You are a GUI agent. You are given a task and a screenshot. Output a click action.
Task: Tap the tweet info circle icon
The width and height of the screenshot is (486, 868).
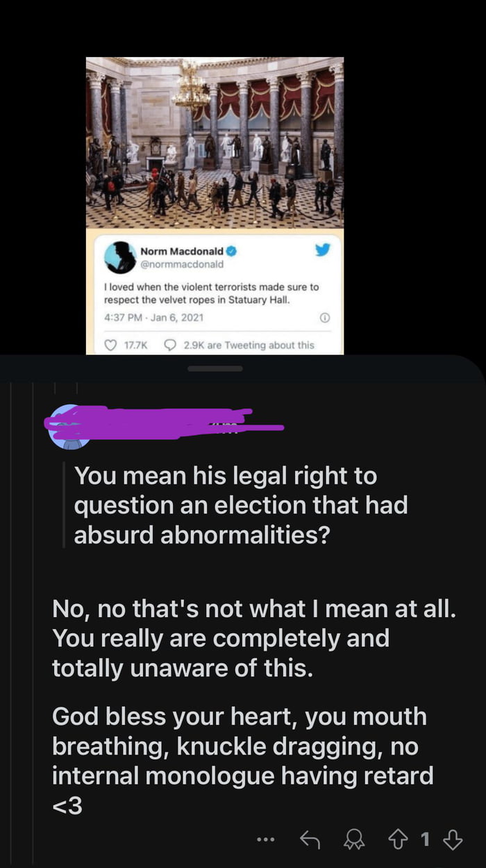coord(323,318)
